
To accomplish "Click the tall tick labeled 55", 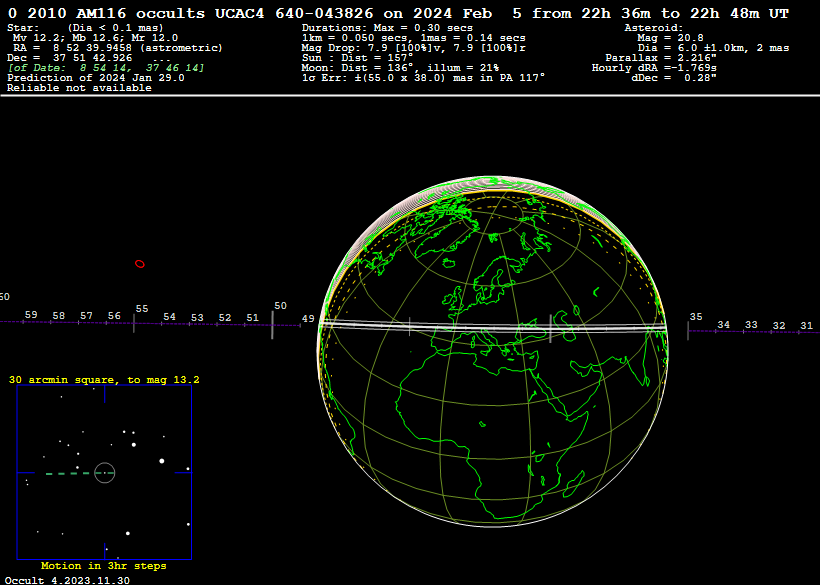I will (x=134, y=324).
